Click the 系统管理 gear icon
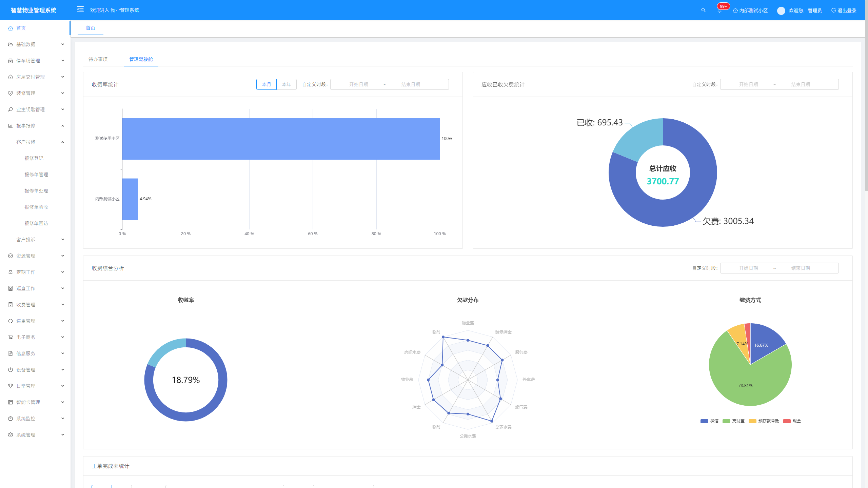The width and height of the screenshot is (868, 488). point(11,435)
